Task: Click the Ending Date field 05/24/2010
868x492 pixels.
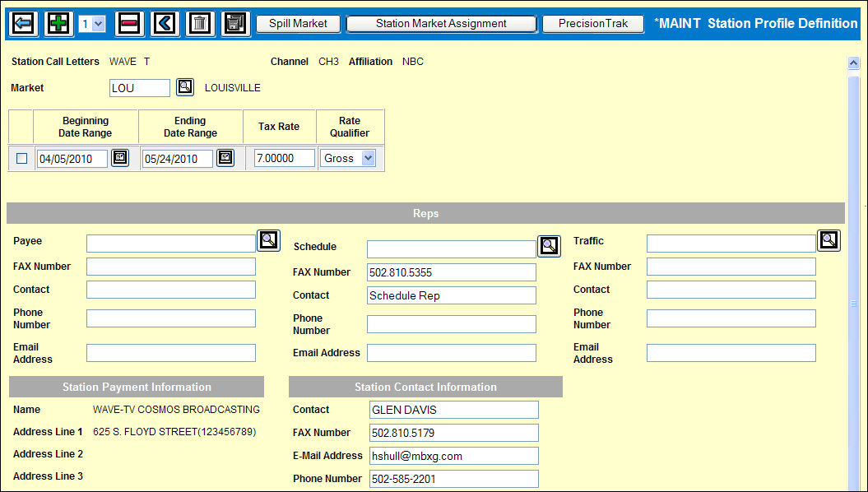Action: [177, 159]
